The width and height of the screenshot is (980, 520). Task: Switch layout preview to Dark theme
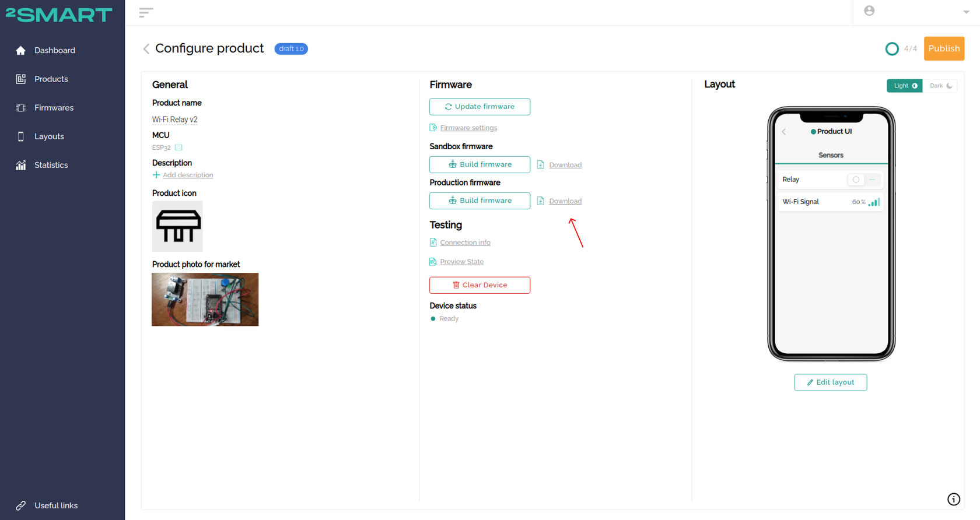tap(940, 86)
